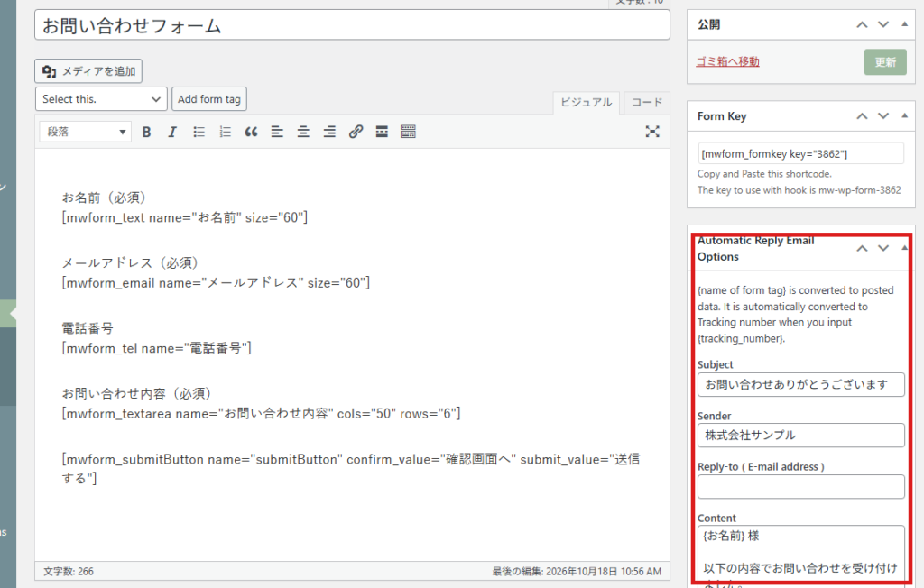Insert Read More tag
This screenshot has width=924, height=588.
tap(382, 132)
